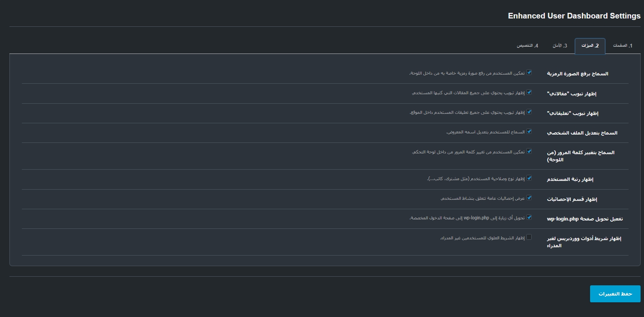Uncheck the statistics section (قسم الإحصائيات) checkbox

click(529, 198)
